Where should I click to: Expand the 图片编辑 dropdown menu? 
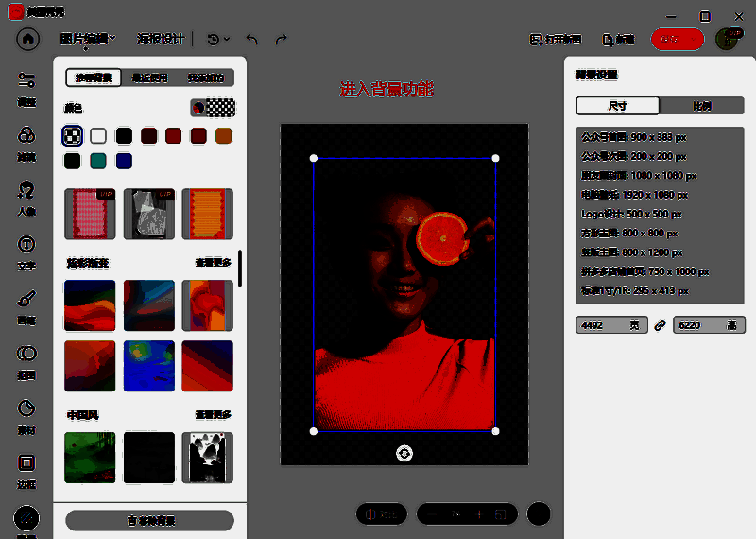tap(88, 39)
